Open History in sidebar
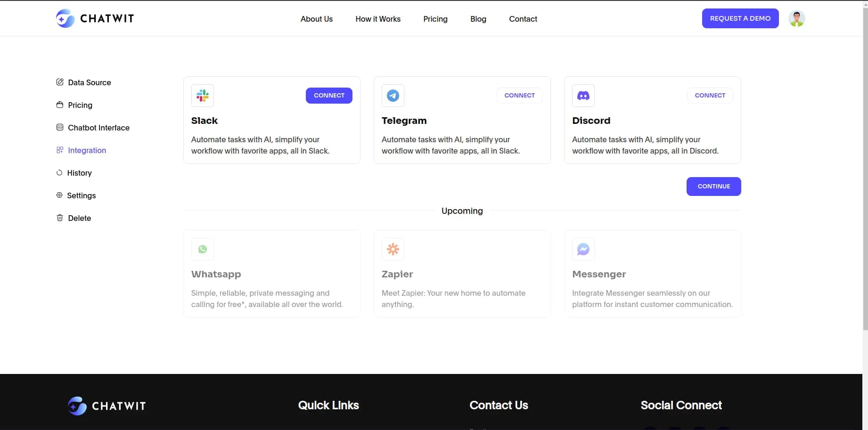The image size is (868, 430). 79,173
